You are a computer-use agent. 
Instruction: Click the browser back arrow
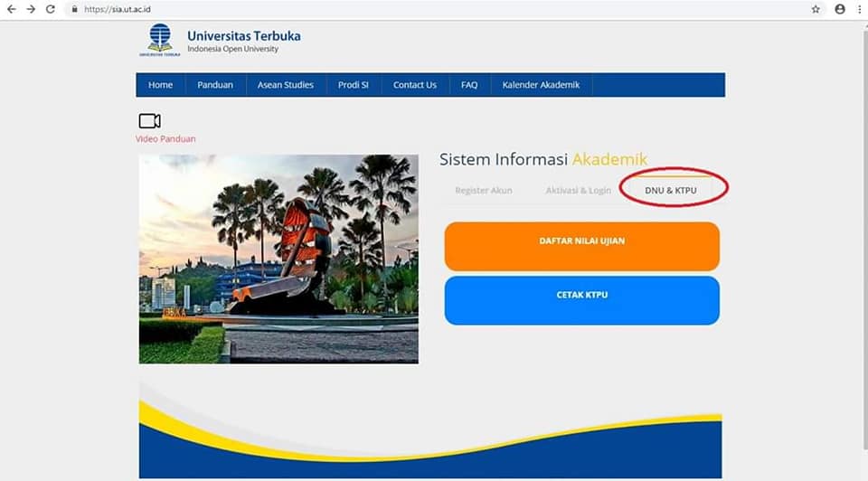pyautogui.click(x=11, y=9)
